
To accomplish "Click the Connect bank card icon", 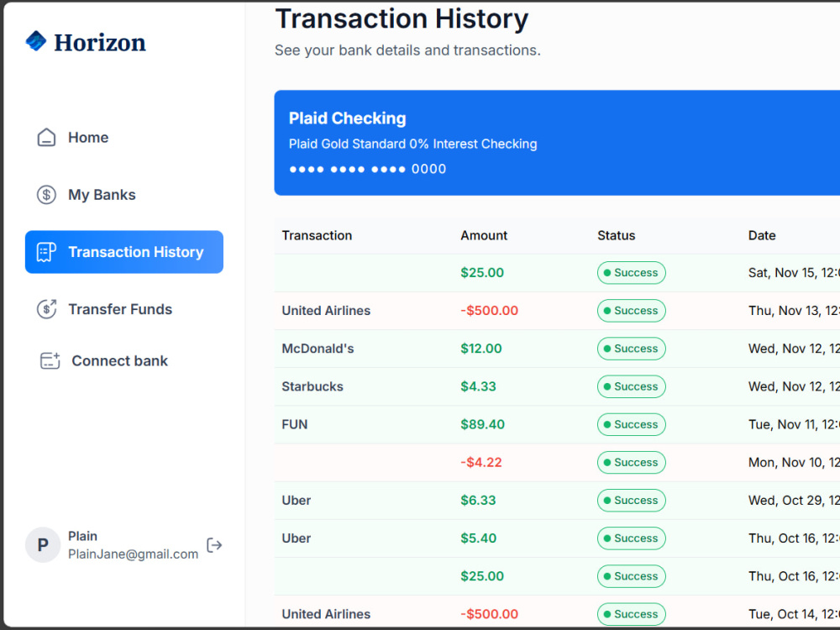I will (x=50, y=360).
